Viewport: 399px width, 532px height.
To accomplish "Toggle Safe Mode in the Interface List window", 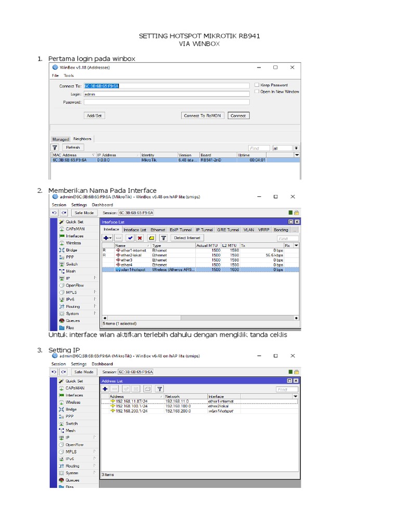I will 84,212.
